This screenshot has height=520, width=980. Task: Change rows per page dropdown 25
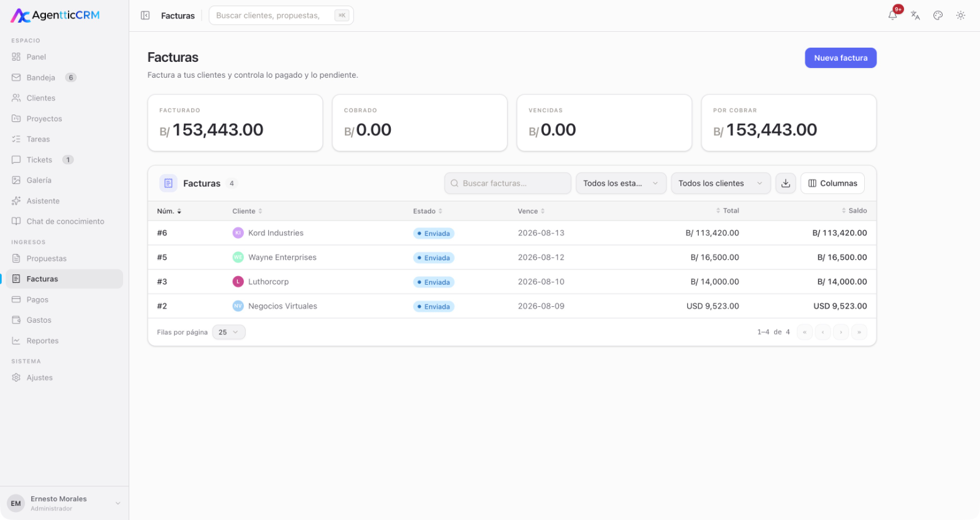tap(229, 332)
